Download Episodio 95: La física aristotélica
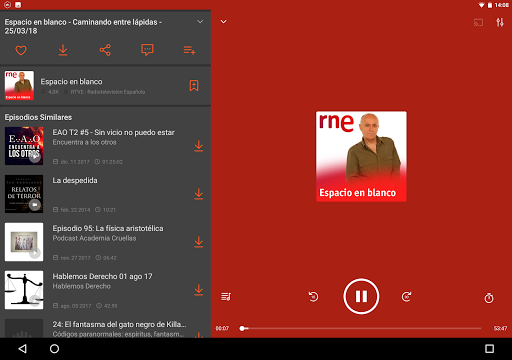The width and height of the screenshot is (512, 360). tap(199, 242)
